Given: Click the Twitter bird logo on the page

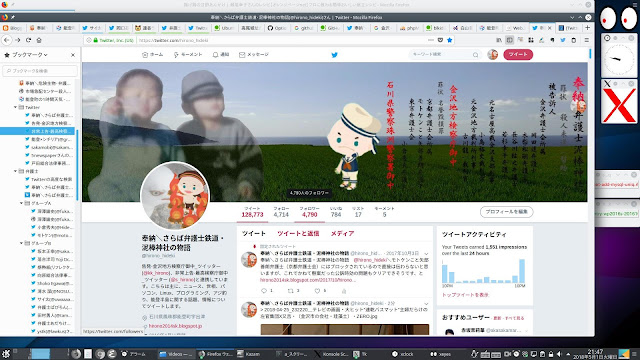Looking at the screenshot, I should click(334, 55).
